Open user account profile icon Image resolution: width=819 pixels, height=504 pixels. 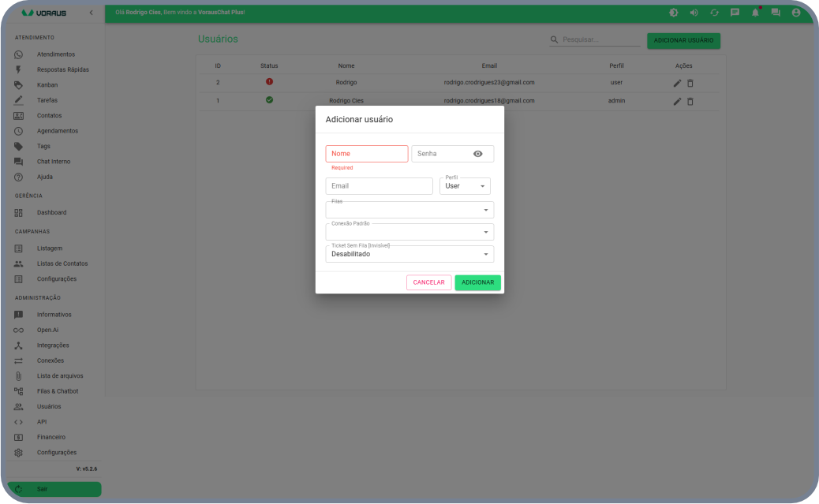(796, 13)
